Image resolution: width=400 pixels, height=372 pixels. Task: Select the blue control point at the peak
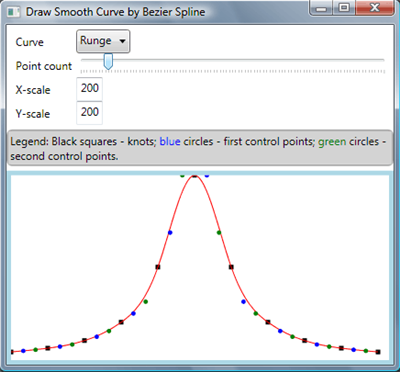point(207,175)
